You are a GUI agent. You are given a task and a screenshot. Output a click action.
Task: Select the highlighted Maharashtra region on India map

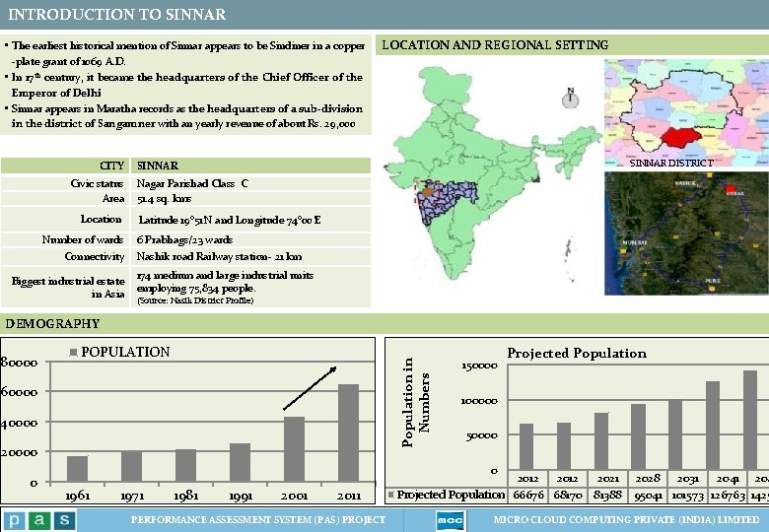447,202
